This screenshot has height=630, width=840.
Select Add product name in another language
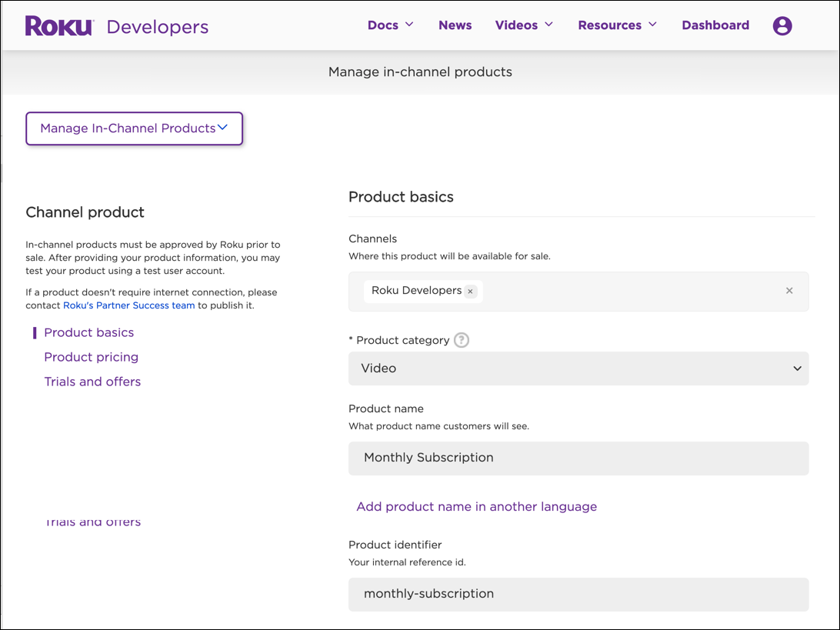(x=476, y=506)
